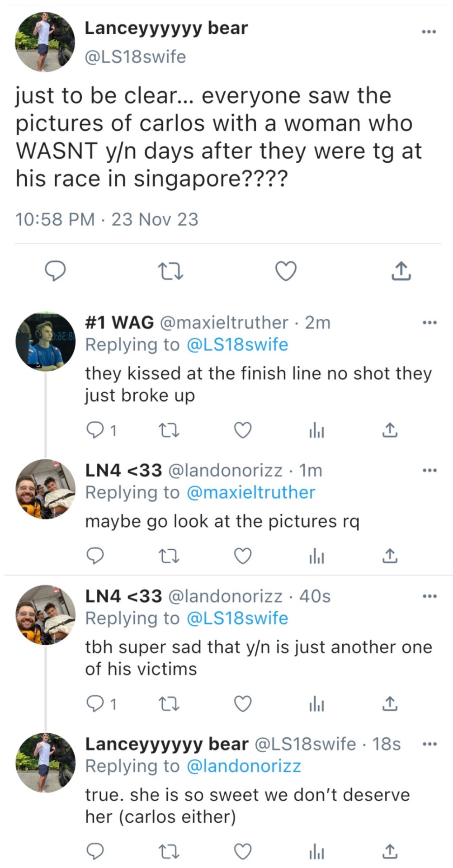This screenshot has height=868, width=453.
Task: View #1 WAG profile picture
Action: [45, 341]
